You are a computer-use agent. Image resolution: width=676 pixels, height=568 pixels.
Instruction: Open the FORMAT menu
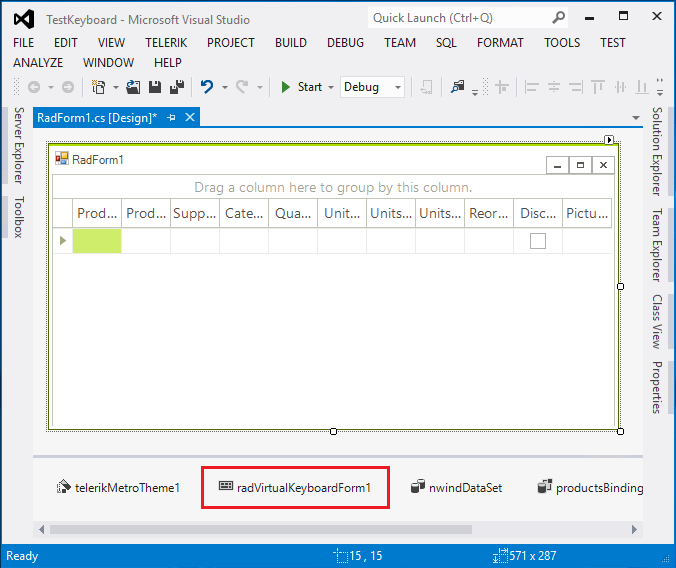pyautogui.click(x=500, y=43)
